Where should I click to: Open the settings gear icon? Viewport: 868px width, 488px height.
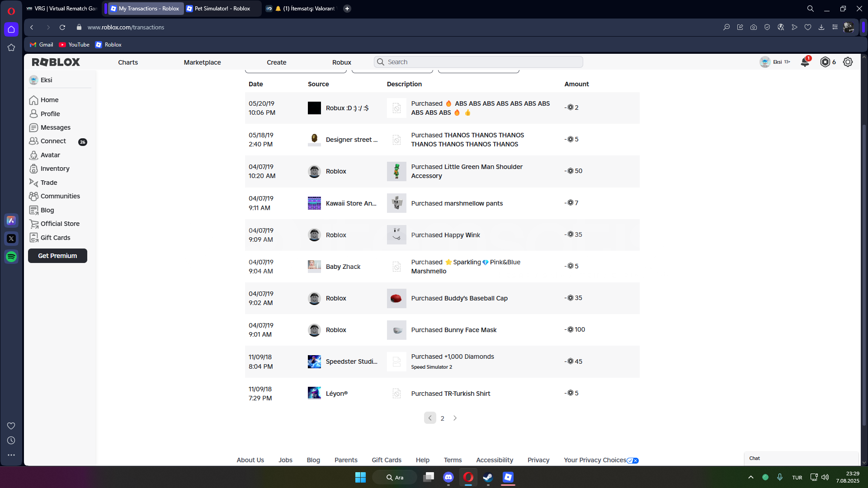848,62
